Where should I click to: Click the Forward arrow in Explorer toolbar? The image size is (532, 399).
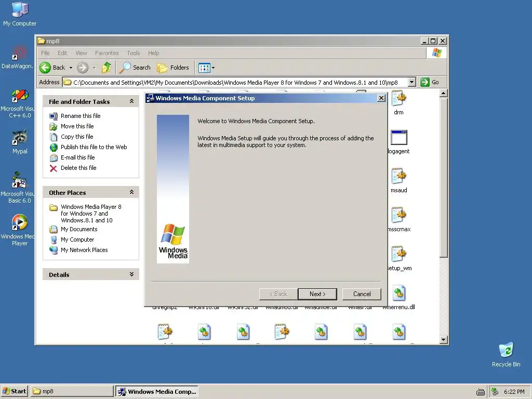pos(83,68)
